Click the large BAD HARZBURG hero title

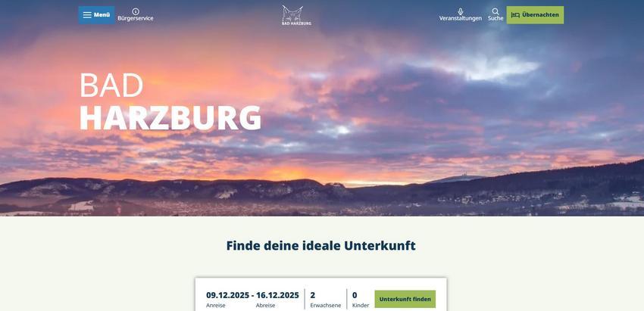click(x=170, y=101)
